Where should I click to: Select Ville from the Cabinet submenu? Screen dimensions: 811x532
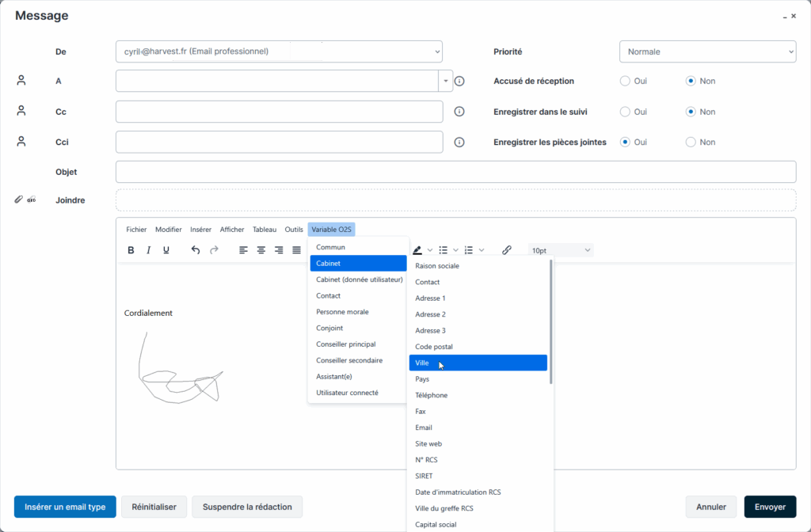478,363
